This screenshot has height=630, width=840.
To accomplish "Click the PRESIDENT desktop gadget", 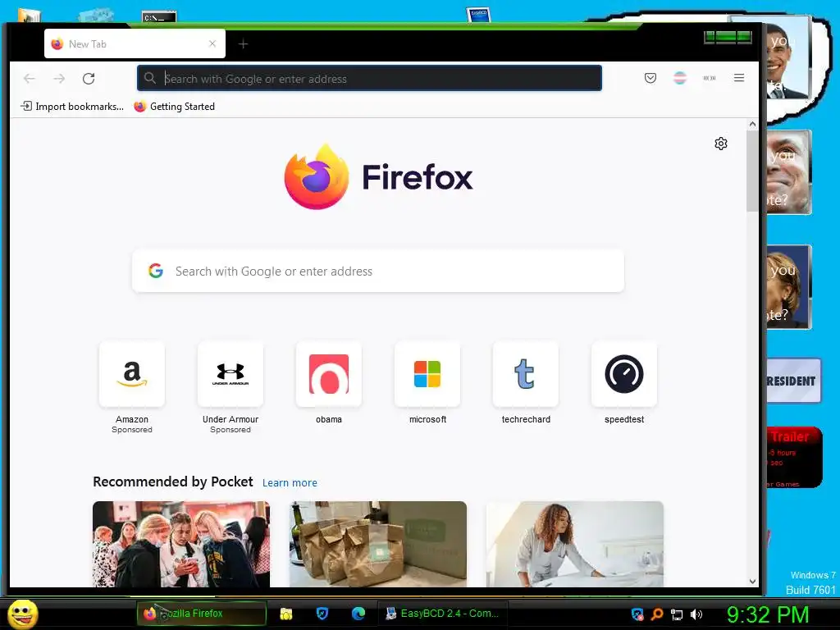I will click(793, 381).
